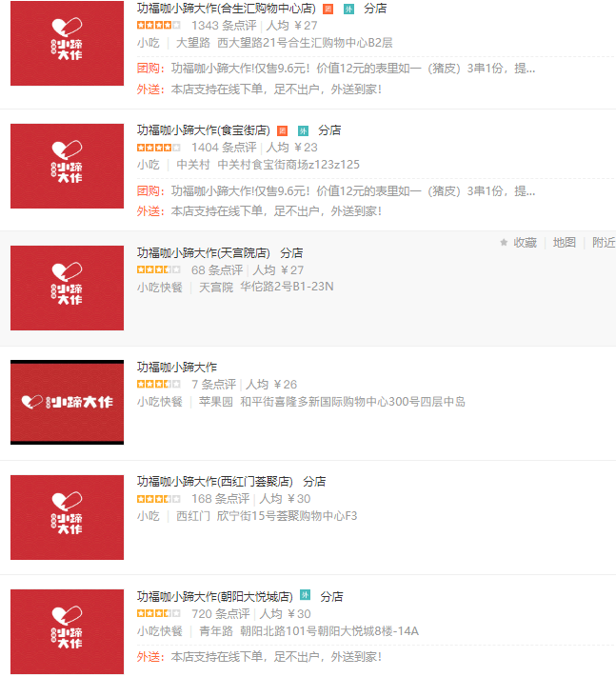Click the 大望路 area link
Screen dimensions: 616x677
tap(193, 43)
